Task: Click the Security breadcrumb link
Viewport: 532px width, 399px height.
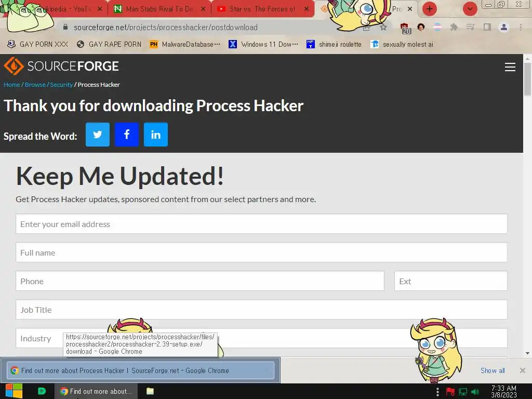Action: [x=61, y=85]
